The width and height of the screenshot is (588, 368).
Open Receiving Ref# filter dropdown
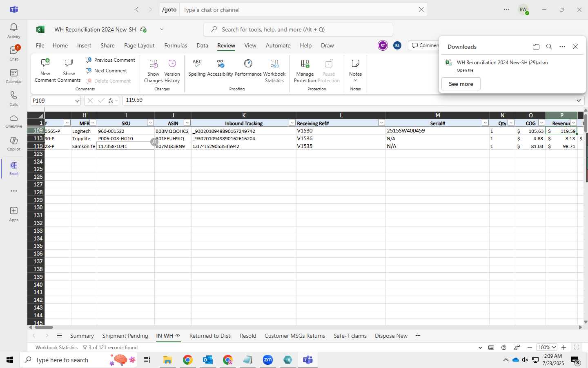pos(381,123)
